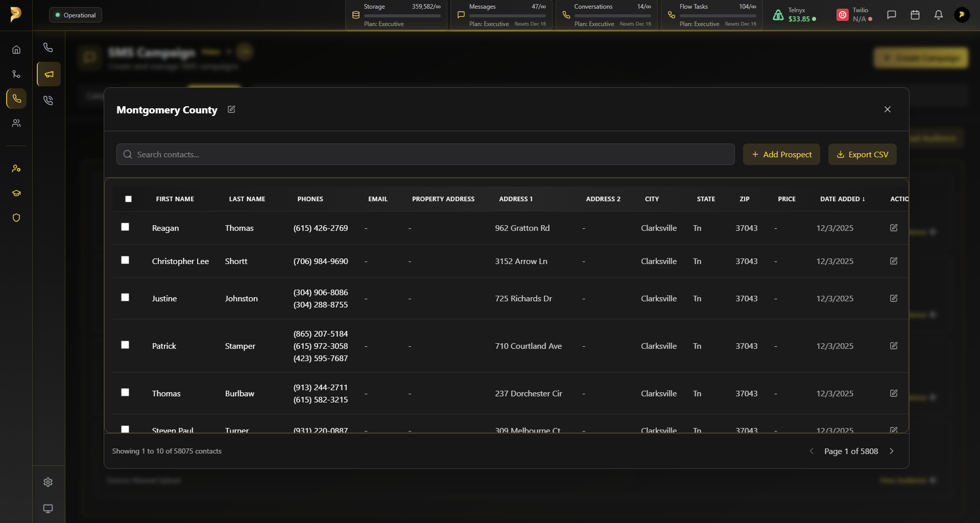This screenshot has height=523, width=980.
Task: Edit the Patrick Stamper contact row
Action: (894, 346)
